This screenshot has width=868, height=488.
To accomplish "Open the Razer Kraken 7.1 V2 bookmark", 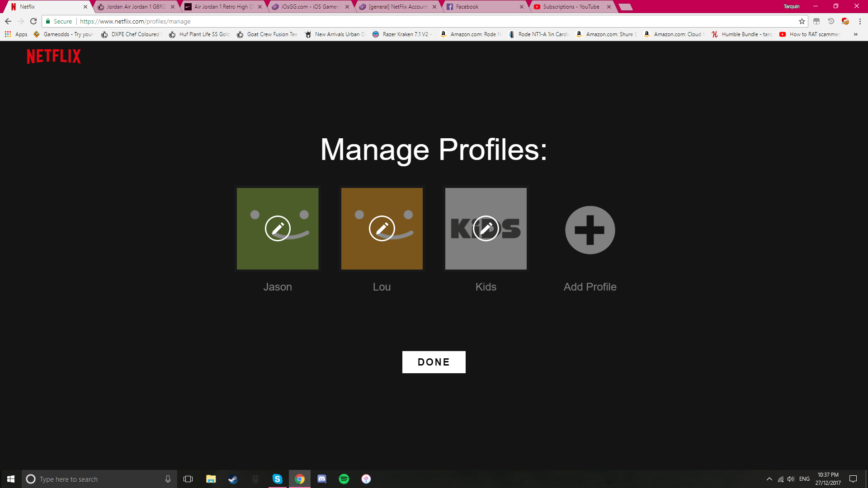I will pyautogui.click(x=402, y=34).
